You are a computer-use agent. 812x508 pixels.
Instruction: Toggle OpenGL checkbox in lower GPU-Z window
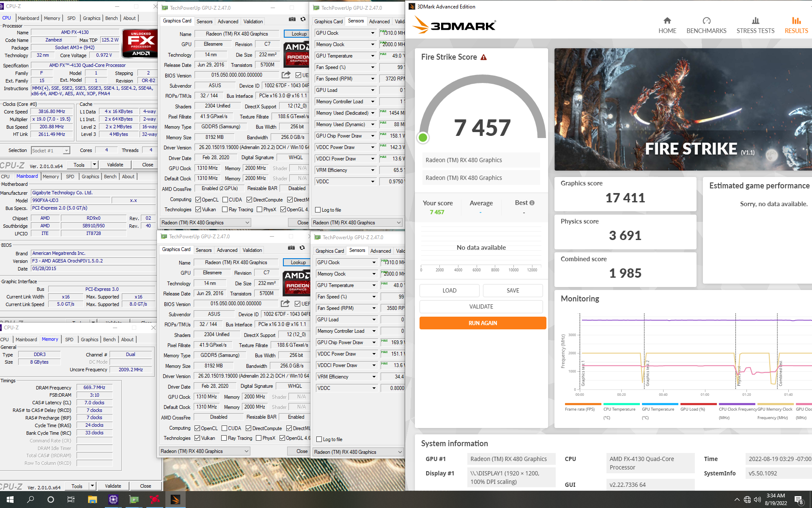coord(283,438)
